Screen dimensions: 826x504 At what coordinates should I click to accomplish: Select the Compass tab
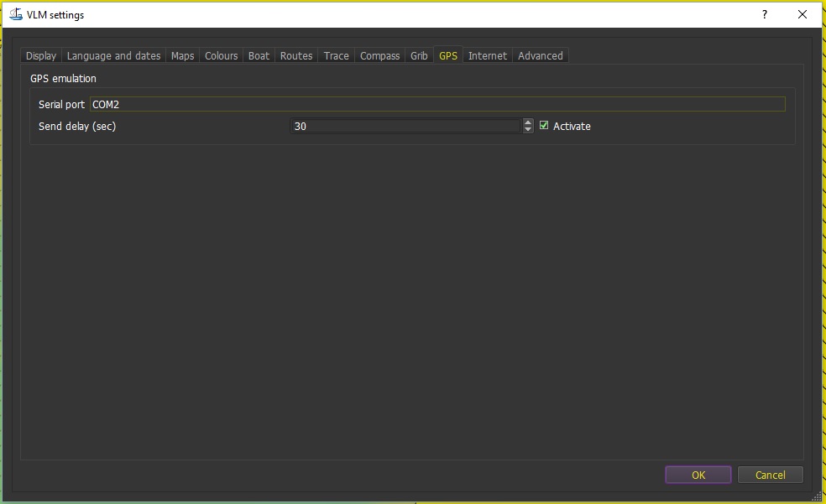379,55
